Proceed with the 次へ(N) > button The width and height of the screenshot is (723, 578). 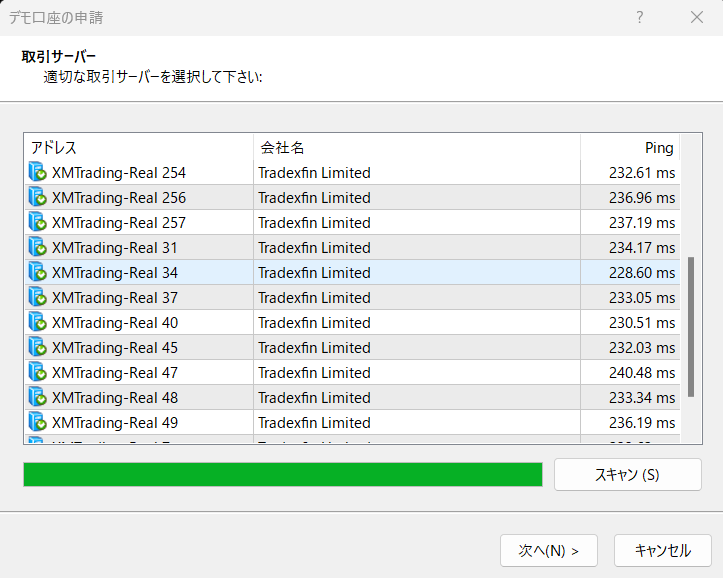[549, 550]
